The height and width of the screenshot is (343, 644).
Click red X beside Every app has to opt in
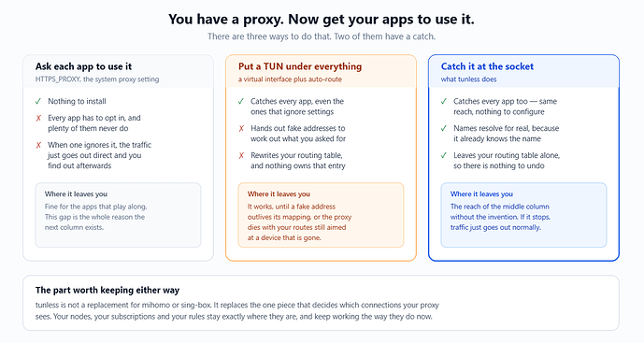click(38, 118)
